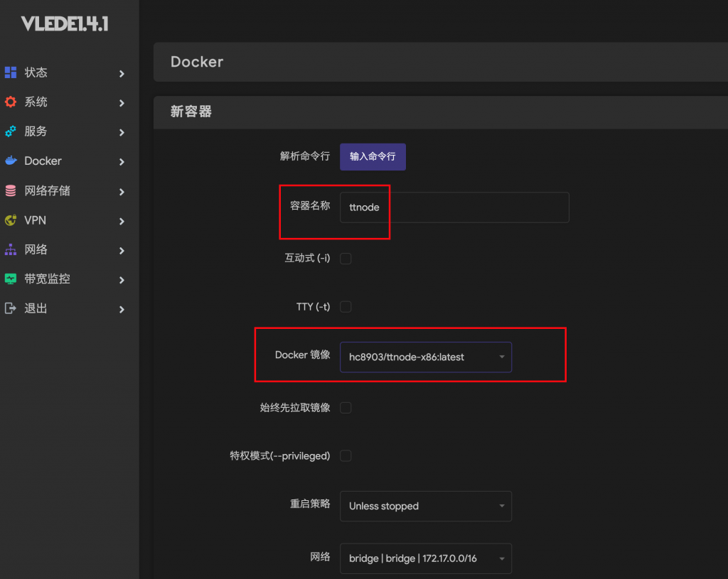Open the 网络 bridge dropdown
Image resolution: width=728 pixels, height=579 pixels.
425,558
